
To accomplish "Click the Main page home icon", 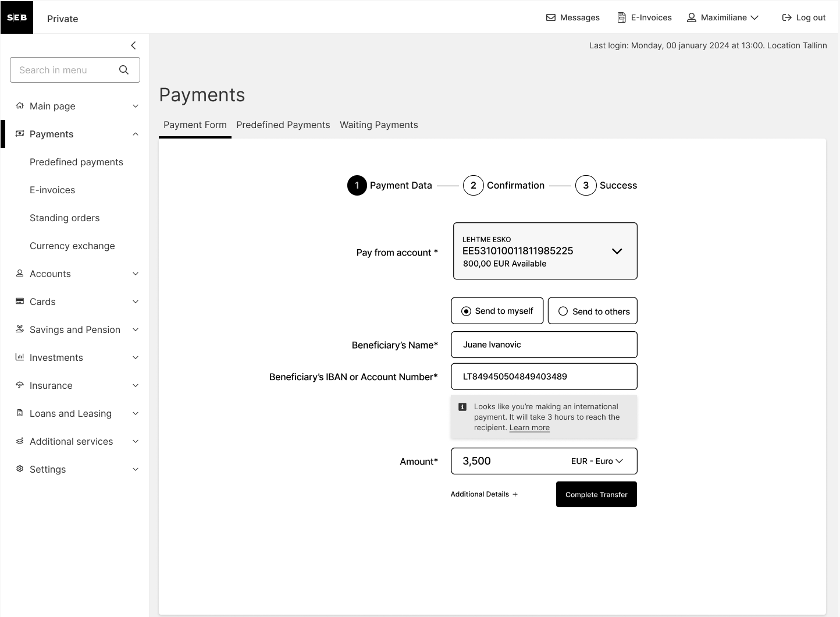I will tap(20, 106).
